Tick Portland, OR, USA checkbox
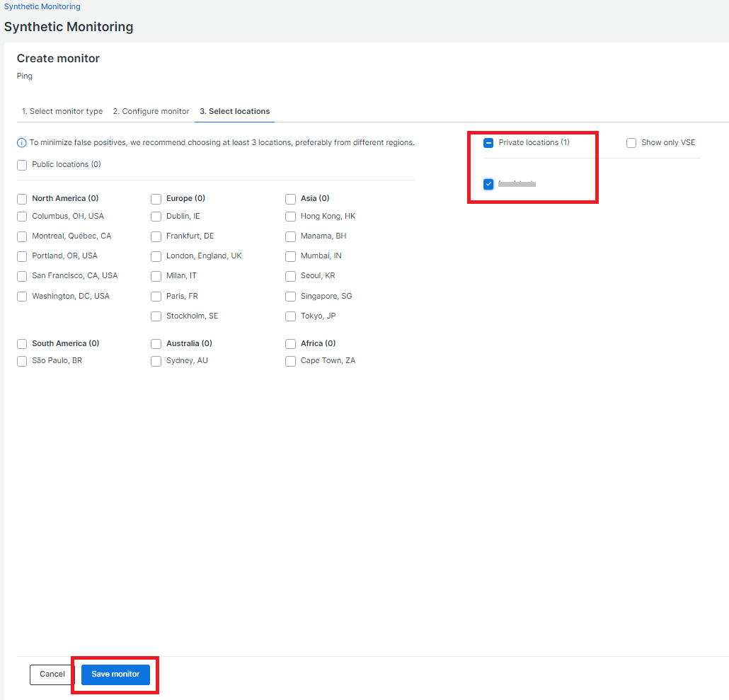This screenshot has height=700, width=729. coord(22,257)
